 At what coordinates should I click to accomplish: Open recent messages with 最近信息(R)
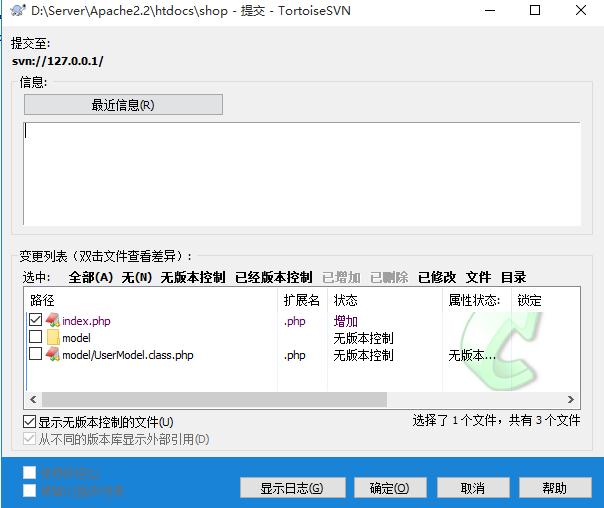click(x=123, y=105)
